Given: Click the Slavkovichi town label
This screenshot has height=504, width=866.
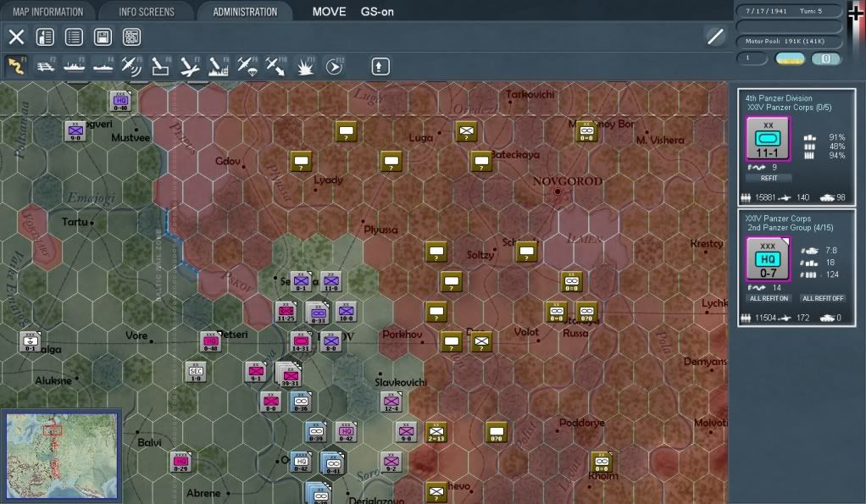Looking at the screenshot, I should coord(401,383).
